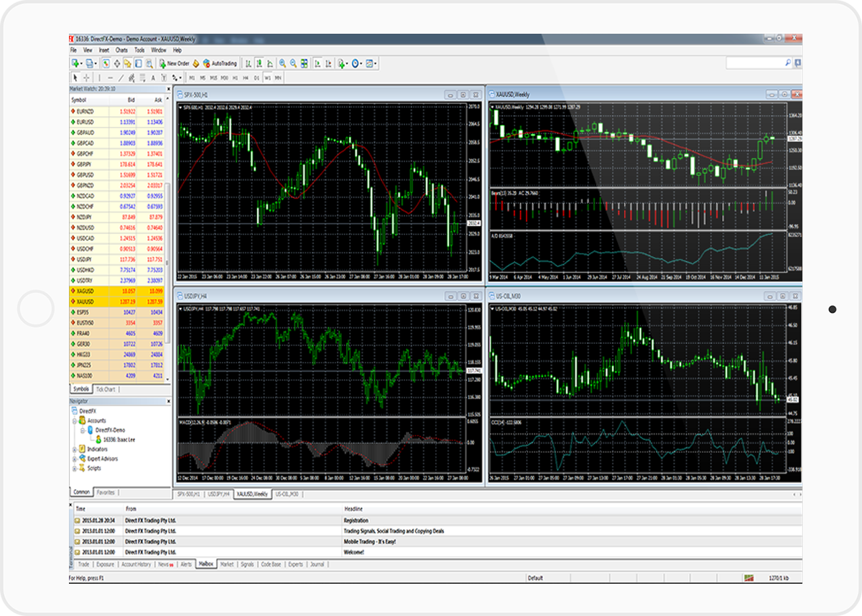Screen dimensions: 862x616
Task: Open the Help menu
Action: pyautogui.click(x=177, y=50)
